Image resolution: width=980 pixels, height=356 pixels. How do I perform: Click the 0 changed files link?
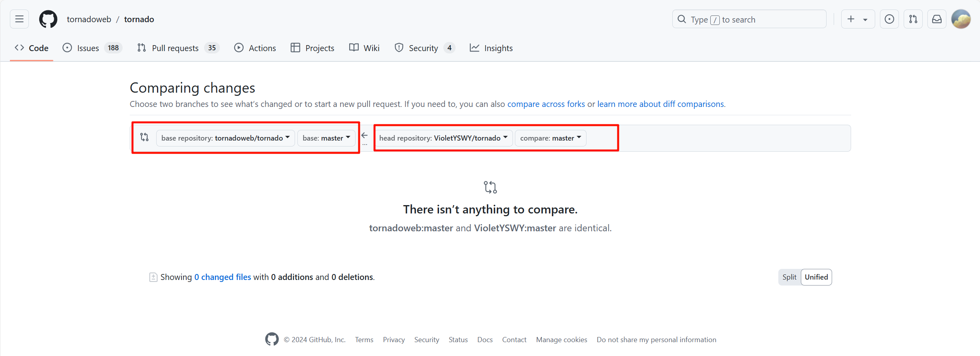click(x=223, y=277)
